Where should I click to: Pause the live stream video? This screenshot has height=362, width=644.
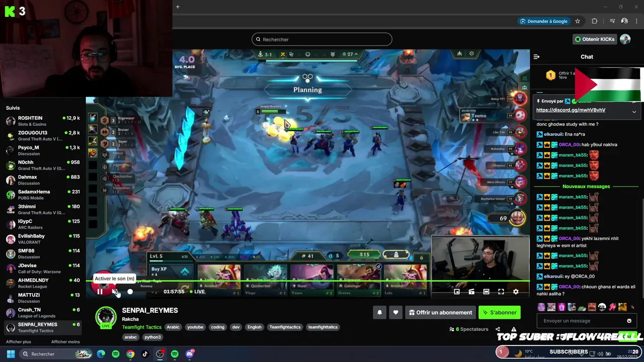click(100, 292)
